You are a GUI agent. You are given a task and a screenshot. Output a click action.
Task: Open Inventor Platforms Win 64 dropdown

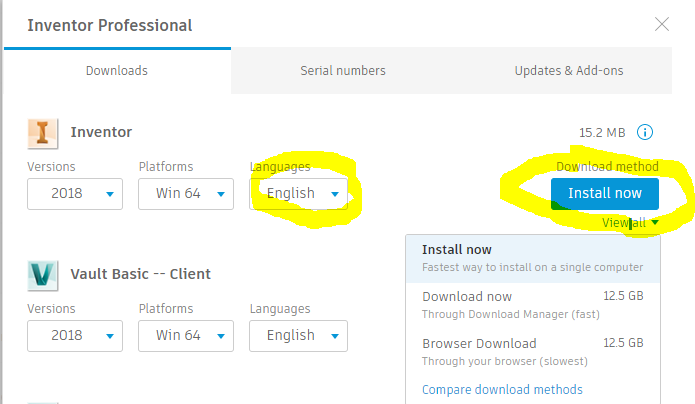pos(186,194)
